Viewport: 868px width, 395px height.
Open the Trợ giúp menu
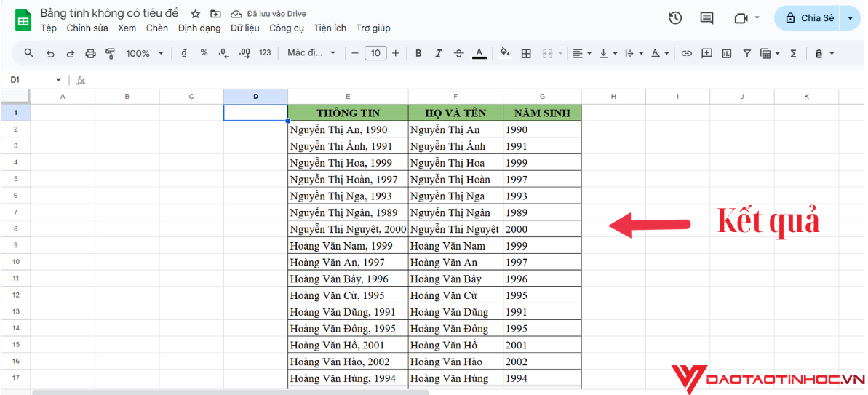[x=373, y=28]
